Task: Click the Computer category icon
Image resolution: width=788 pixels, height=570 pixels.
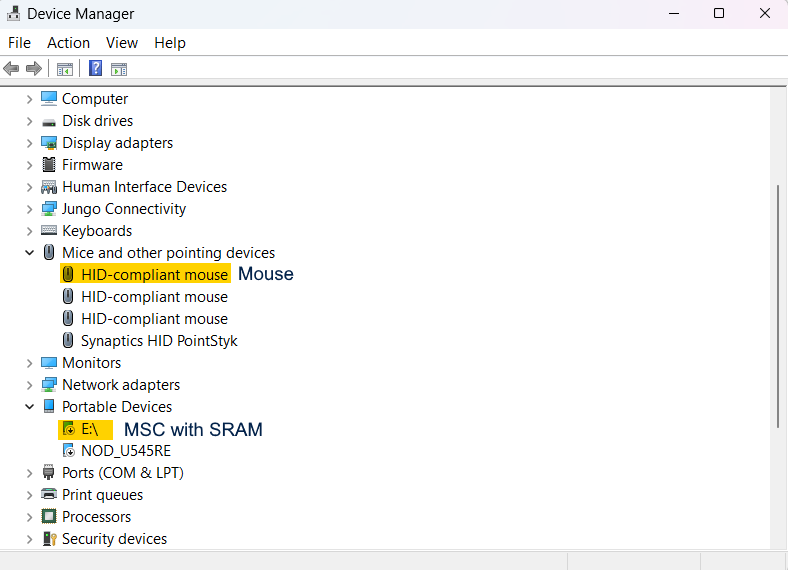Action: pos(49,99)
